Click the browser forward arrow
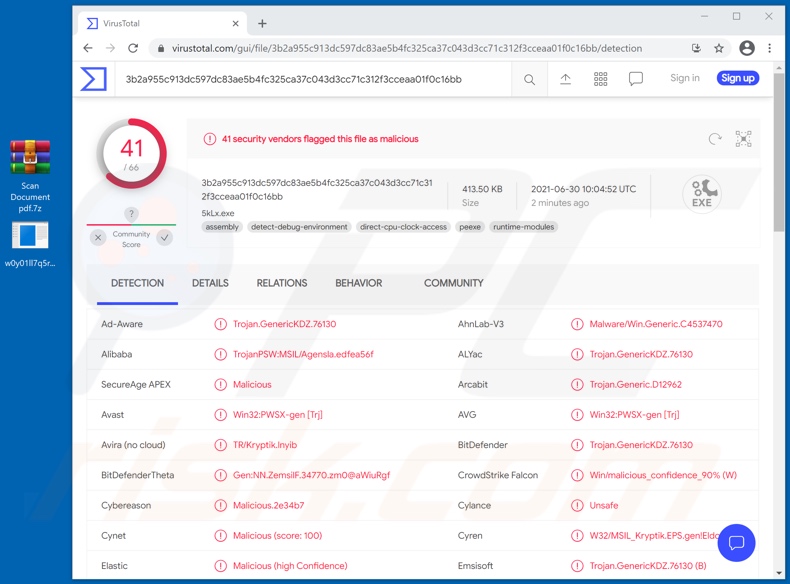This screenshot has height=584, width=790. (110, 48)
